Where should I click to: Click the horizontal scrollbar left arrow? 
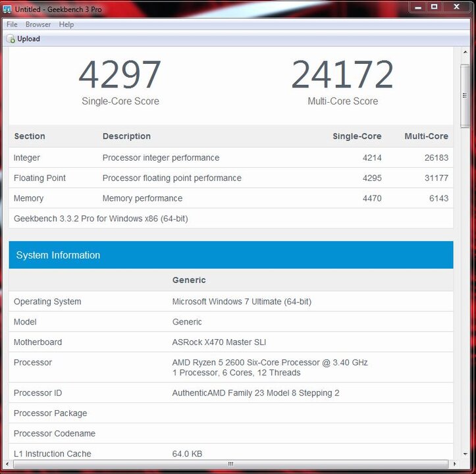(7, 464)
